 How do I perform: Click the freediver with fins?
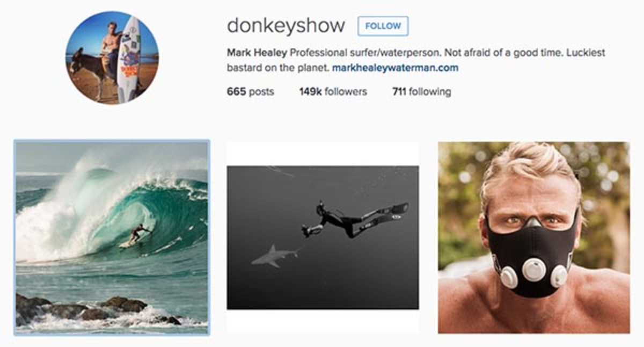tap(353, 218)
